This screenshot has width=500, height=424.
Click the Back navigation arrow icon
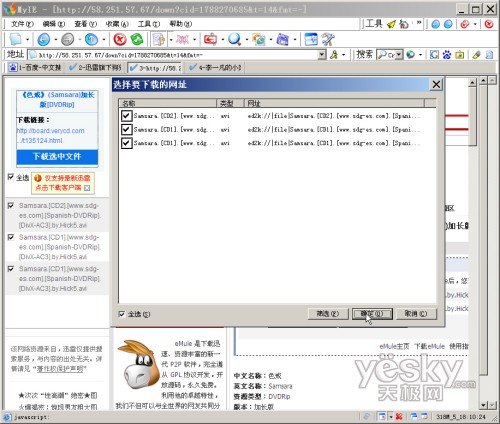[x=44, y=40]
